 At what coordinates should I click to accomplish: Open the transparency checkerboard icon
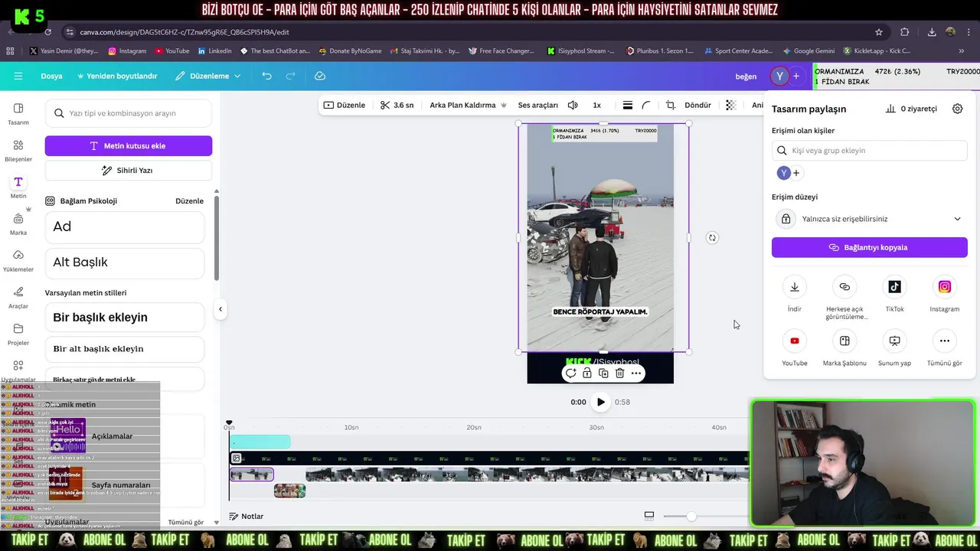click(x=730, y=105)
